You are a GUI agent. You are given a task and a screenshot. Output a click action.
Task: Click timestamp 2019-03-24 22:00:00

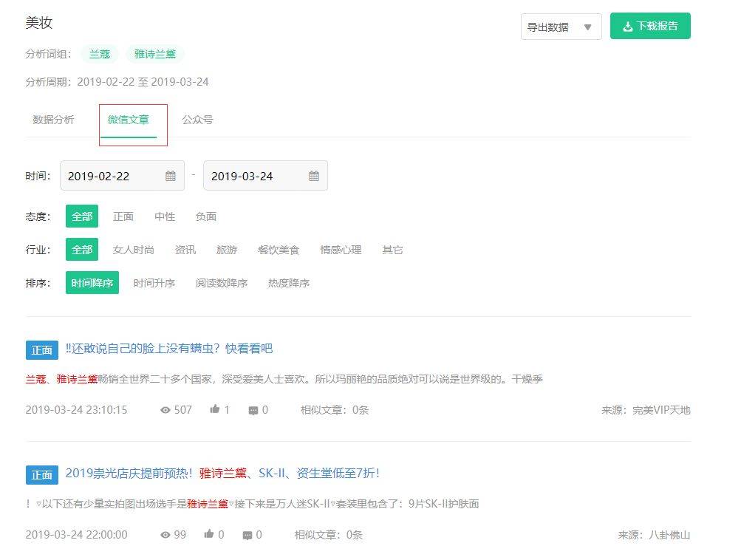coord(77,534)
